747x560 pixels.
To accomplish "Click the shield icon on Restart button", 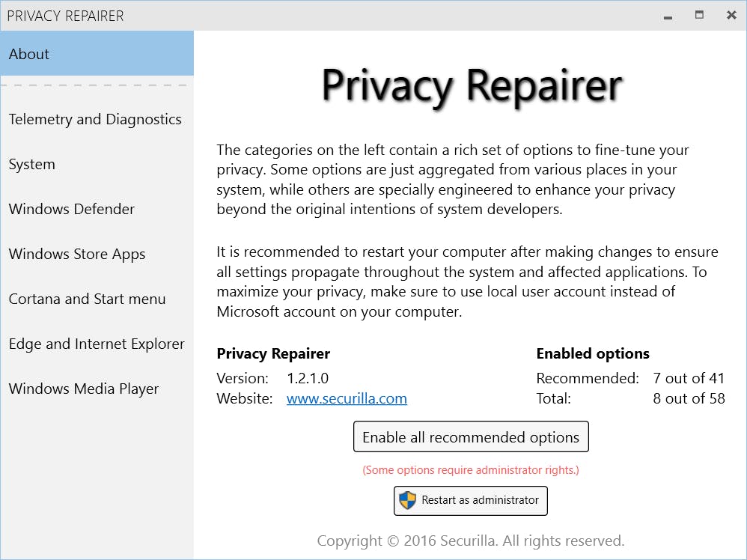I will click(x=407, y=501).
